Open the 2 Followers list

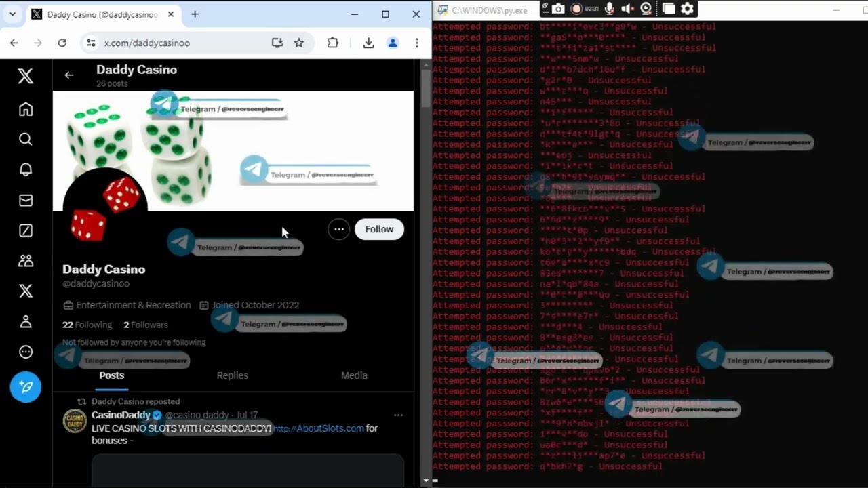tap(146, 325)
